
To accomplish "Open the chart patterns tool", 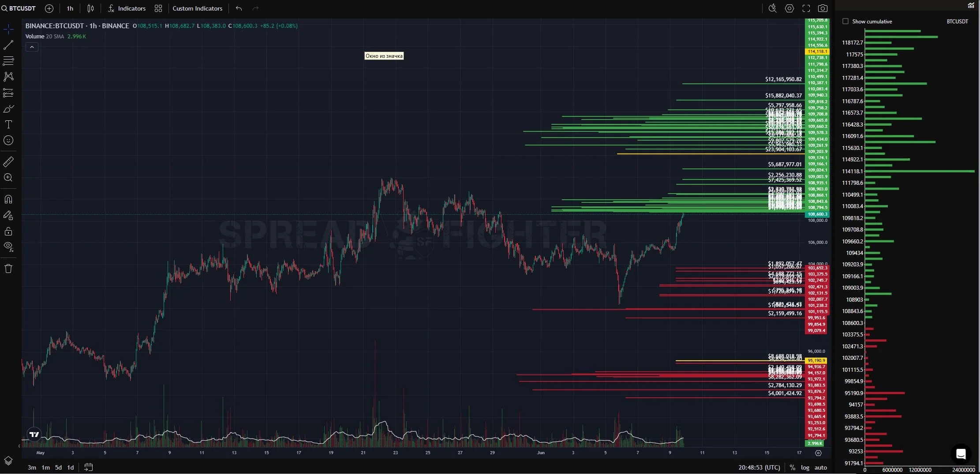I will click(x=8, y=76).
